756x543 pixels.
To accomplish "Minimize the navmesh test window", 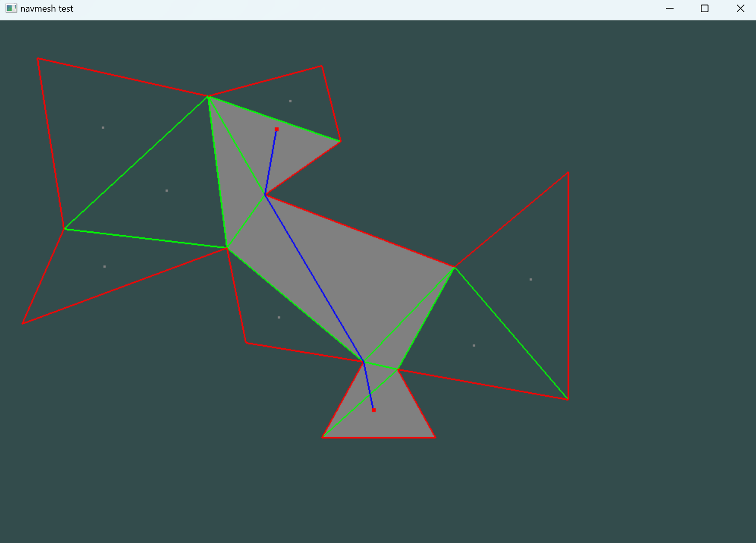I will tap(670, 8).
